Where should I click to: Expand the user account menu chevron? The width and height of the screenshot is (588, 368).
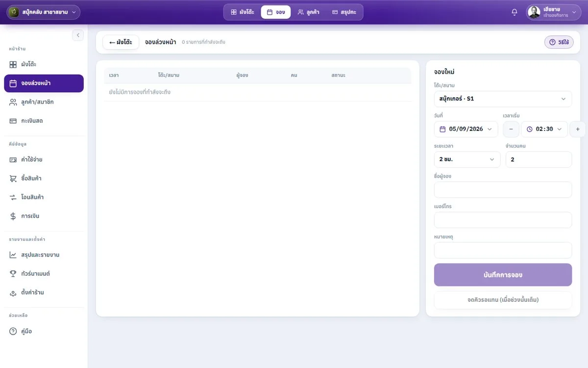[574, 12]
